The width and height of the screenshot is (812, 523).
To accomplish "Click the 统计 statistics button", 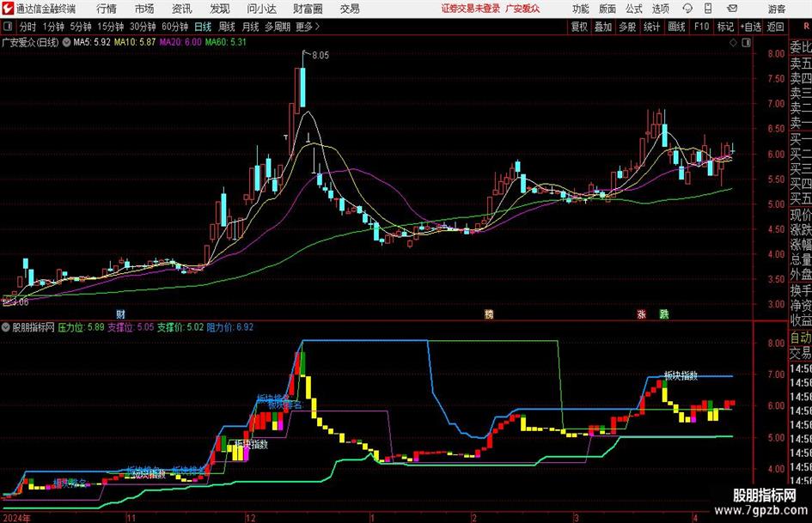I will [x=651, y=27].
